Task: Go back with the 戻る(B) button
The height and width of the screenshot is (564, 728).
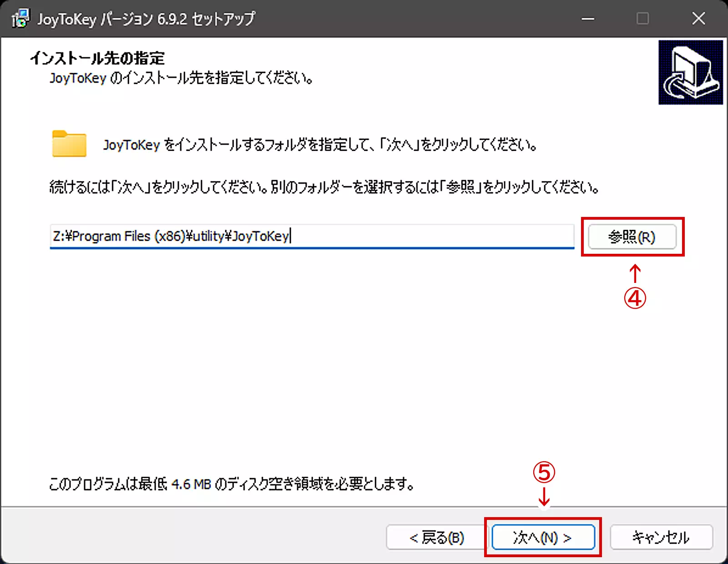Action: [437, 538]
